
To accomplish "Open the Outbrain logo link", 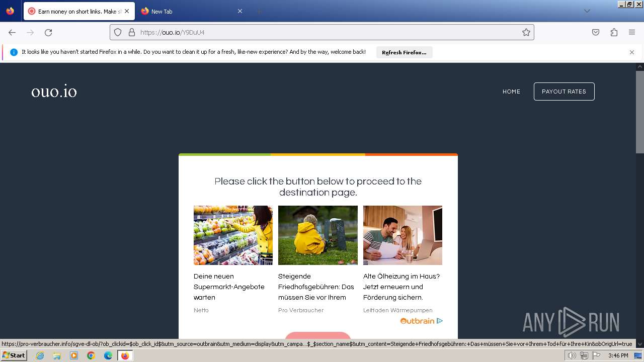I will click(x=417, y=321).
